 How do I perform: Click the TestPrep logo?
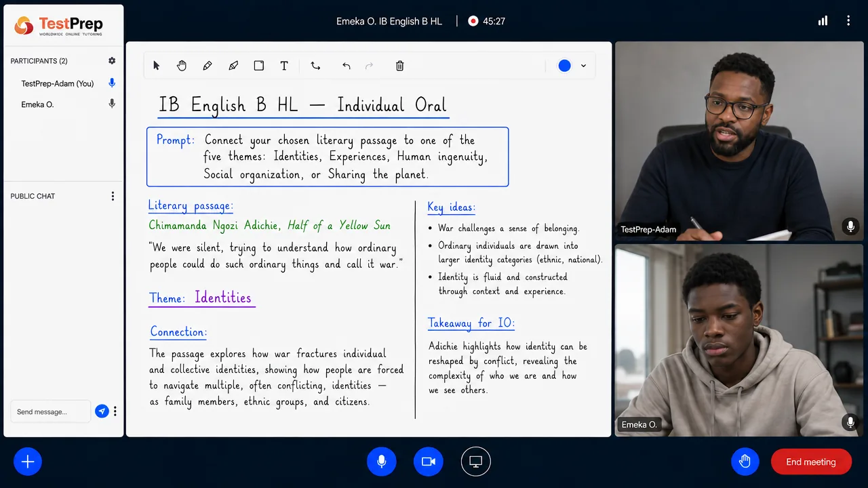tap(58, 26)
